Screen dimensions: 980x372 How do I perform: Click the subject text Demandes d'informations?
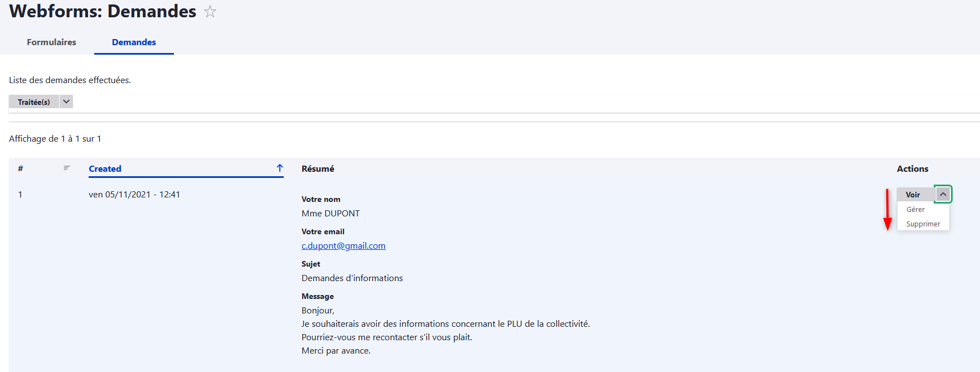(x=352, y=278)
